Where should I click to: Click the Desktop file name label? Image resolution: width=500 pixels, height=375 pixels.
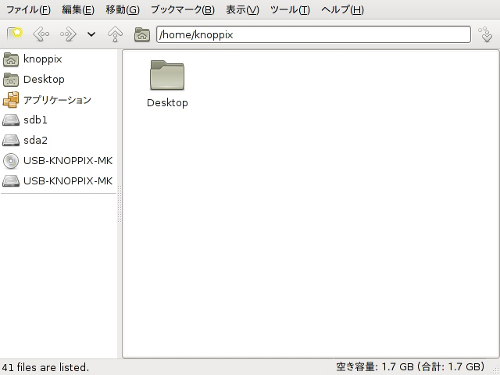[167, 103]
